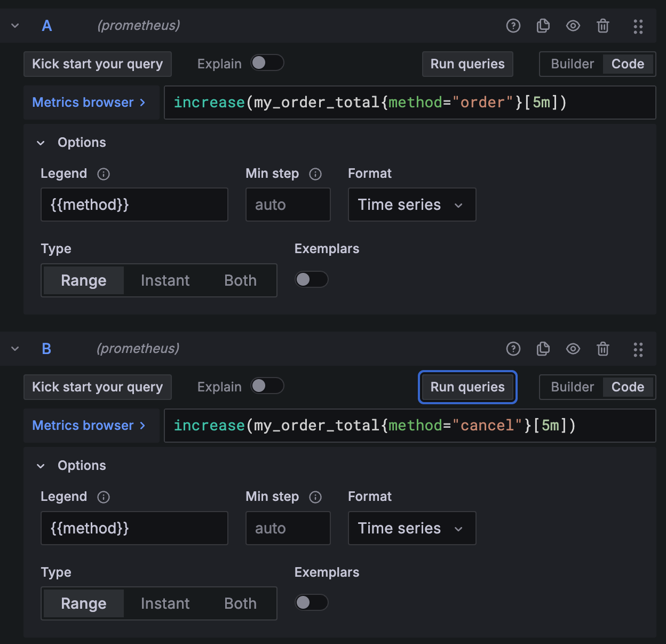Click Min step field in query A
This screenshot has height=644, width=666.
[x=288, y=205]
